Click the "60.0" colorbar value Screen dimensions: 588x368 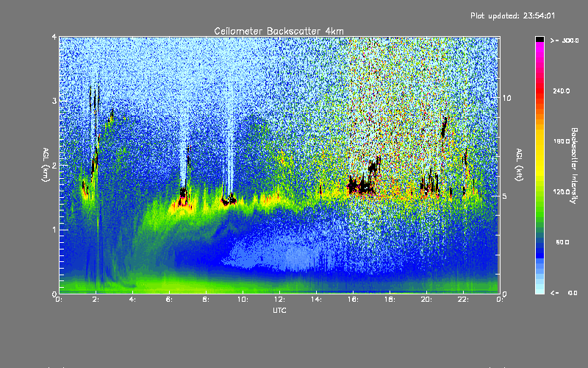pyautogui.click(x=562, y=242)
